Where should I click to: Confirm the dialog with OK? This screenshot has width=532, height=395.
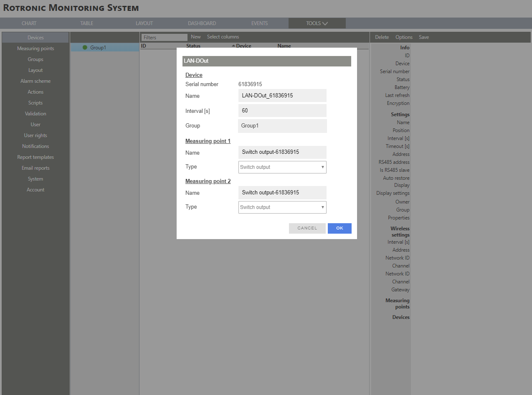pyautogui.click(x=339, y=228)
